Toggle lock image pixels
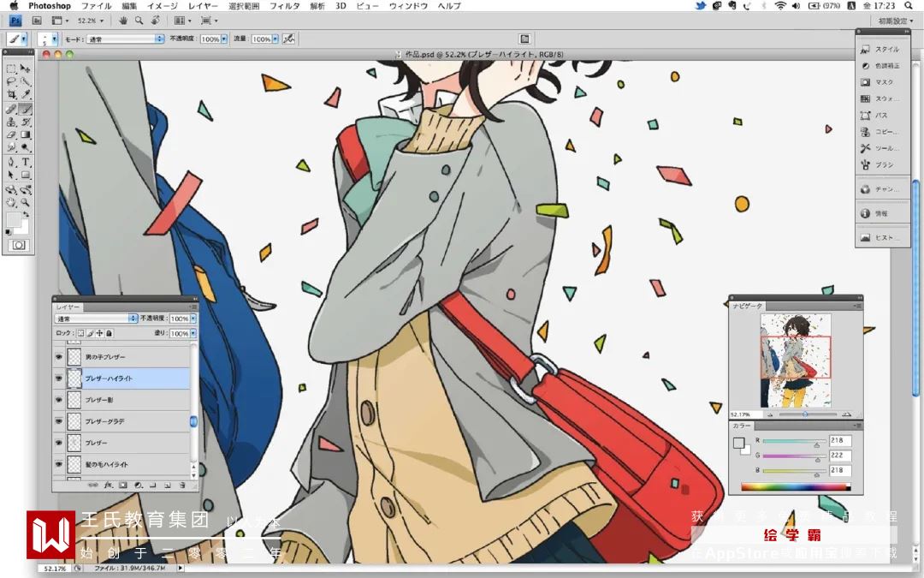The width and height of the screenshot is (924, 578). pyautogui.click(x=90, y=333)
